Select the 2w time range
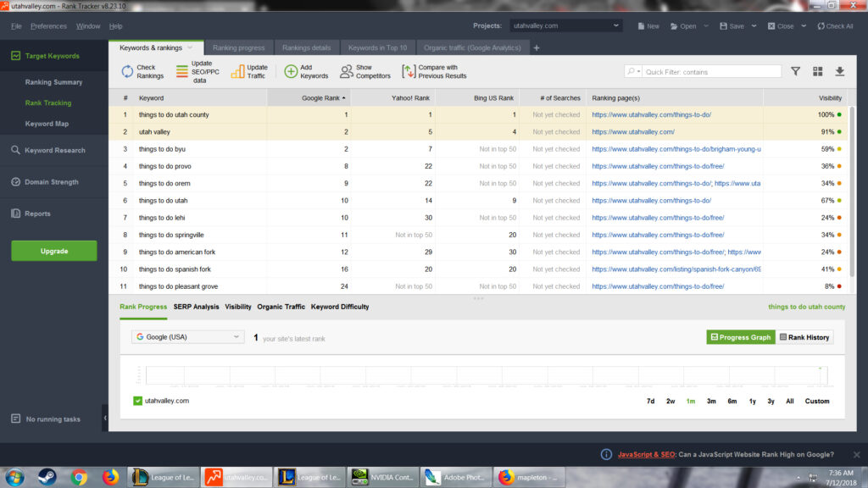 (670, 401)
